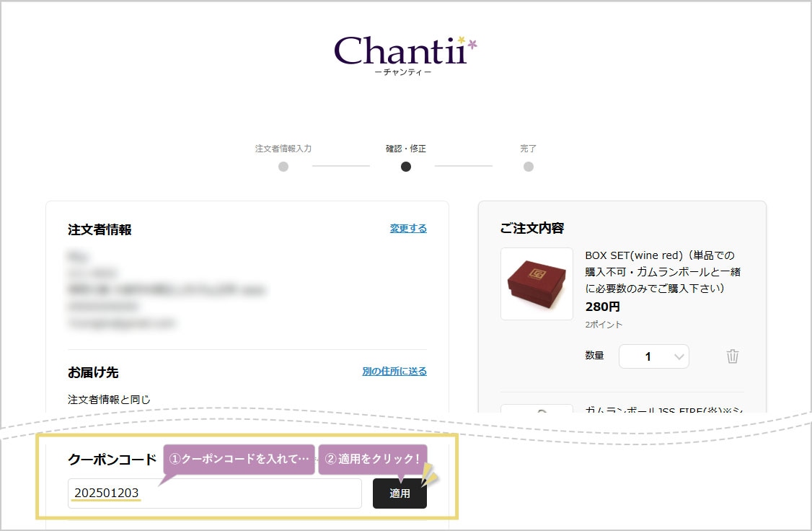
Task: Click the 適用 button to apply coupon
Action: [400, 493]
